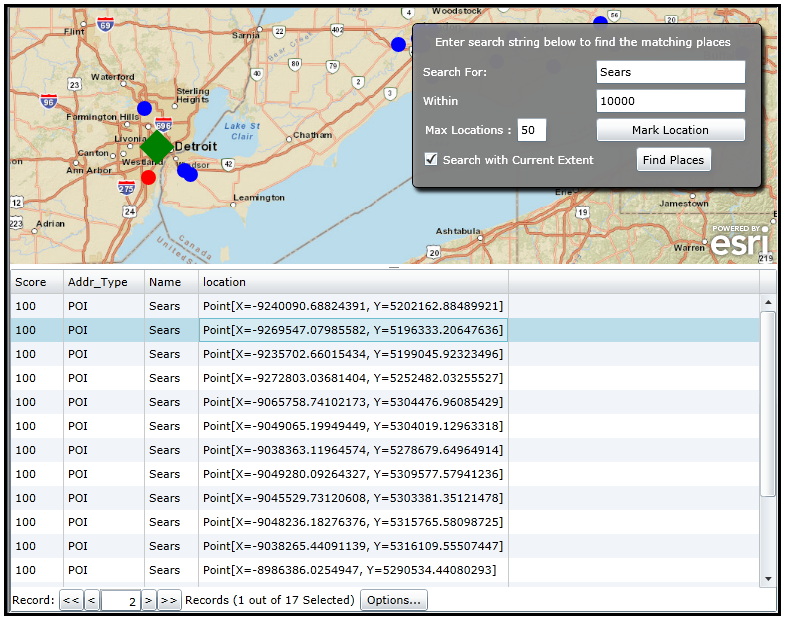
Task: Sort by the Addr_Type column header
Action: (104, 282)
